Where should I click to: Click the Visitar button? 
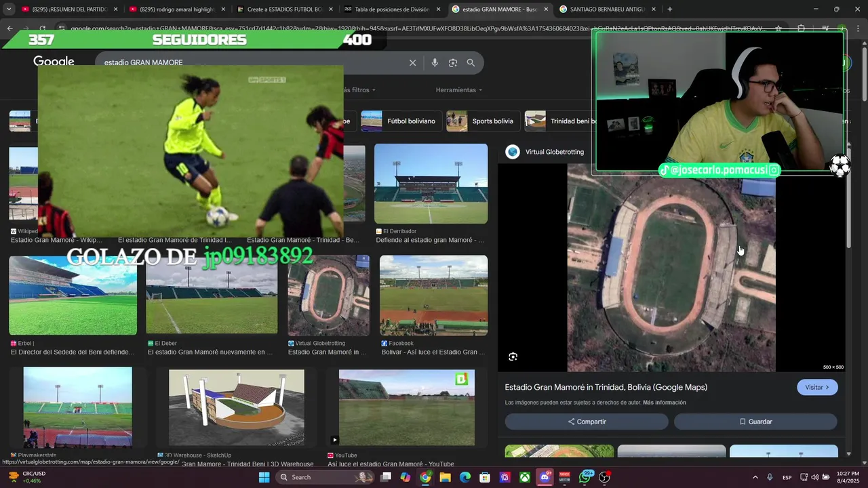click(817, 387)
